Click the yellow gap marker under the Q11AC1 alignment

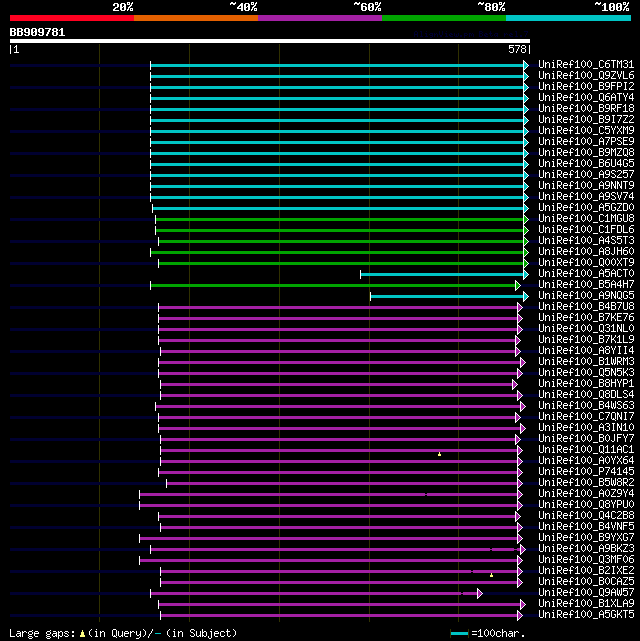[x=439, y=454]
